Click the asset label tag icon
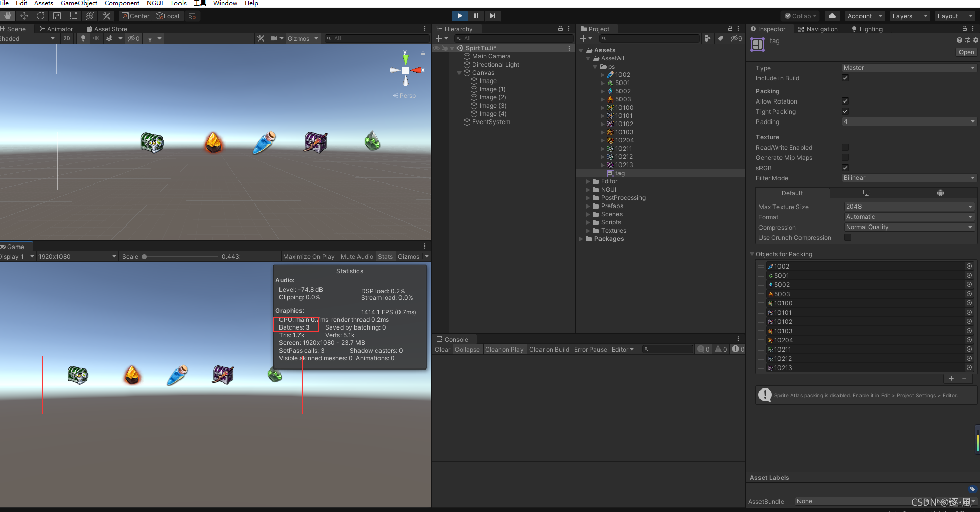 coord(972,489)
